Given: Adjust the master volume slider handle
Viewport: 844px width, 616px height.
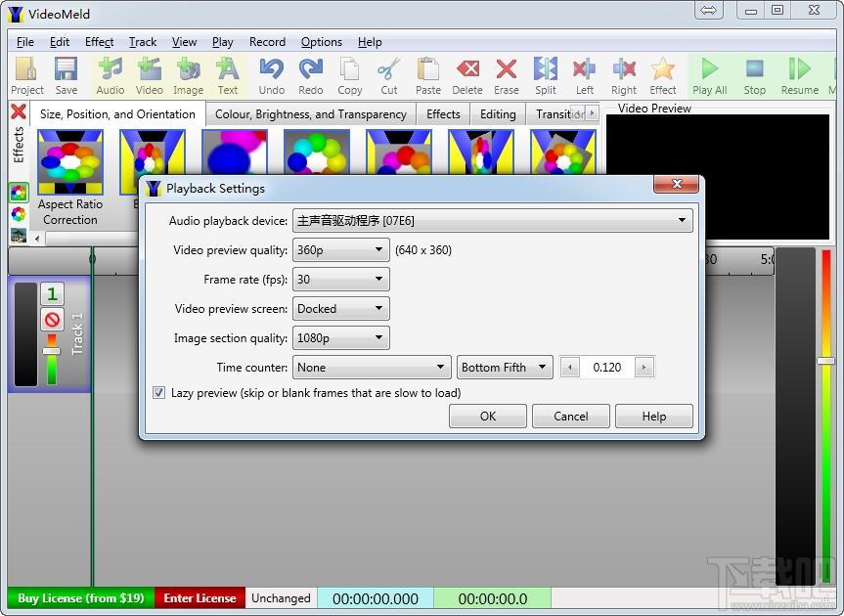Looking at the screenshot, I should tap(825, 361).
